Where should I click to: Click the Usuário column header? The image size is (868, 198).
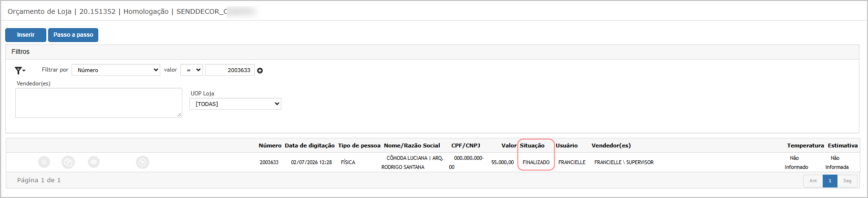(567, 146)
